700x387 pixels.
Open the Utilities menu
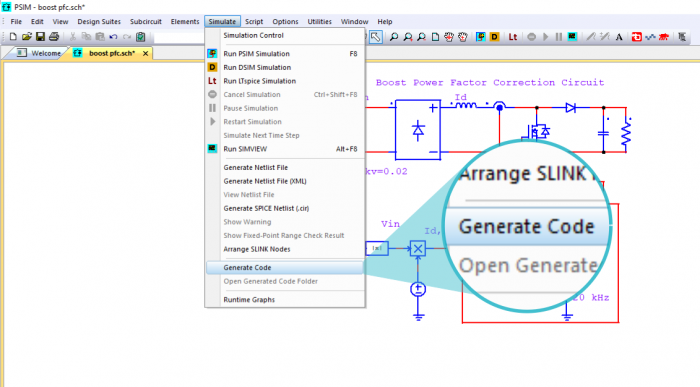point(319,21)
